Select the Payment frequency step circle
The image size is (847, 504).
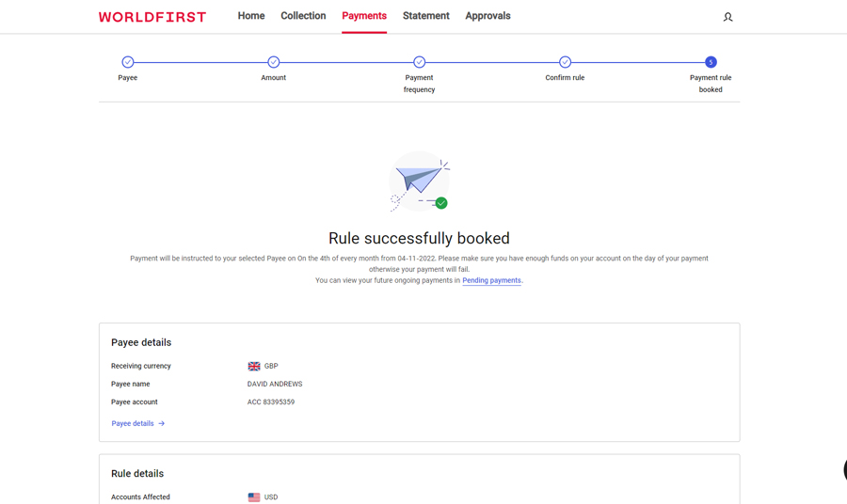point(420,62)
